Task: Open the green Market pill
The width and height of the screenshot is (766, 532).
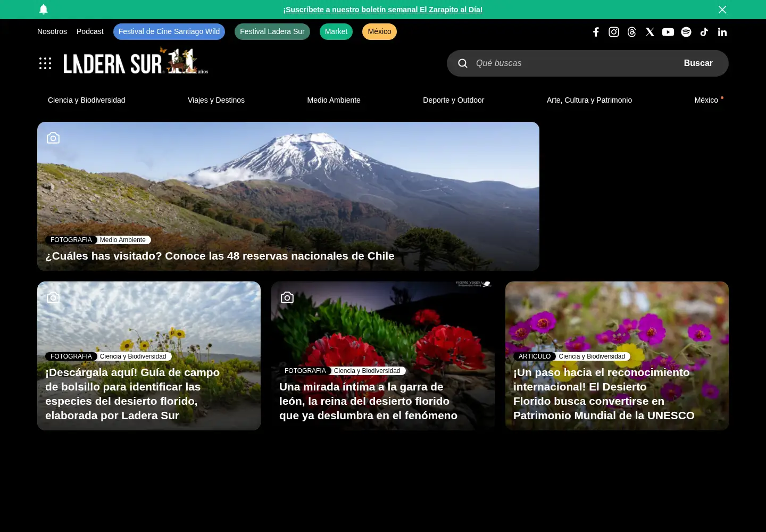Action: [336, 31]
